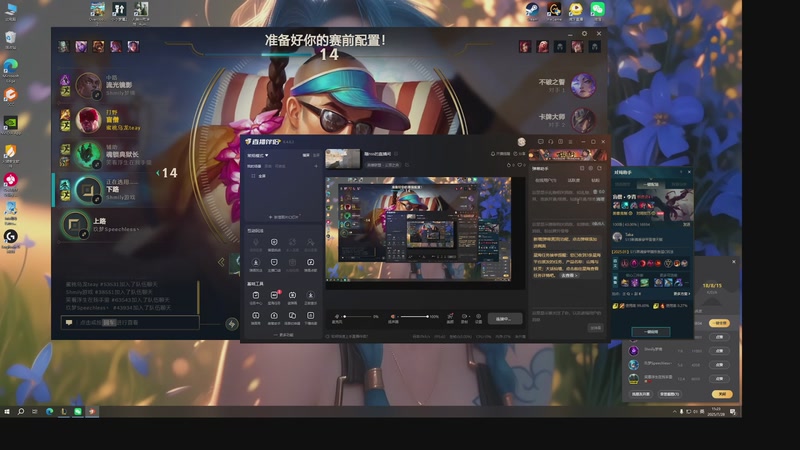Click 一键应用 button in 对局助手
This screenshot has height=450, width=800.
pos(651,332)
